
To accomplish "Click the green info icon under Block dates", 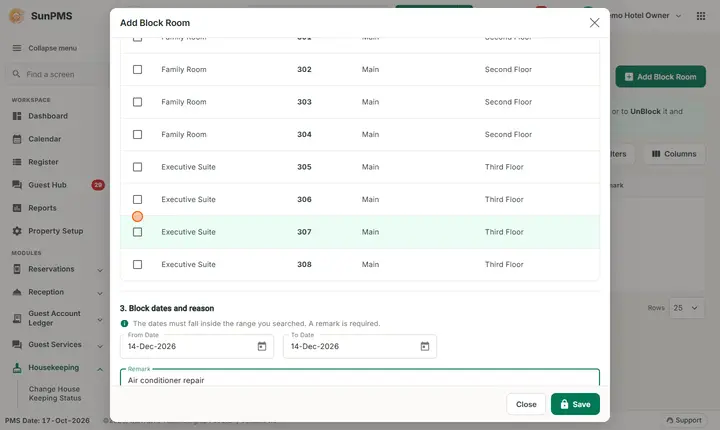I will click(x=124, y=323).
